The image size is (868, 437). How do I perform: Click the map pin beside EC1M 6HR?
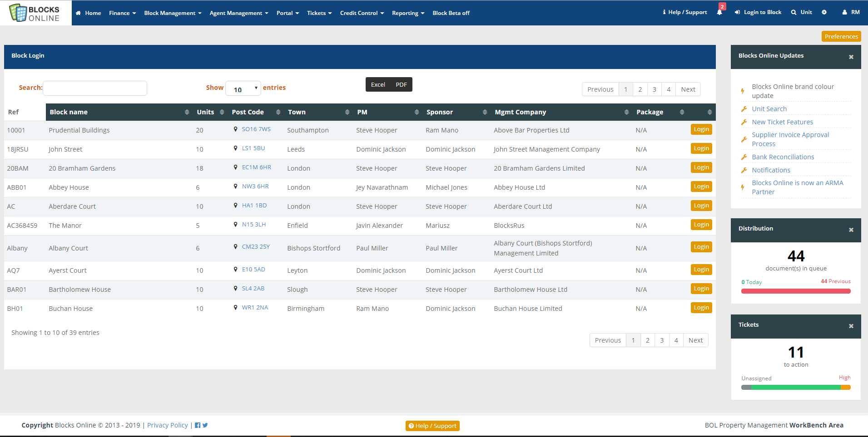[x=235, y=167]
